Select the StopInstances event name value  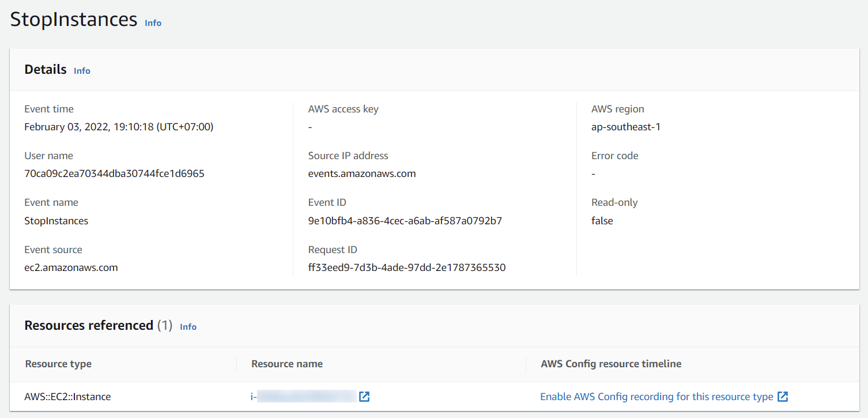56,220
